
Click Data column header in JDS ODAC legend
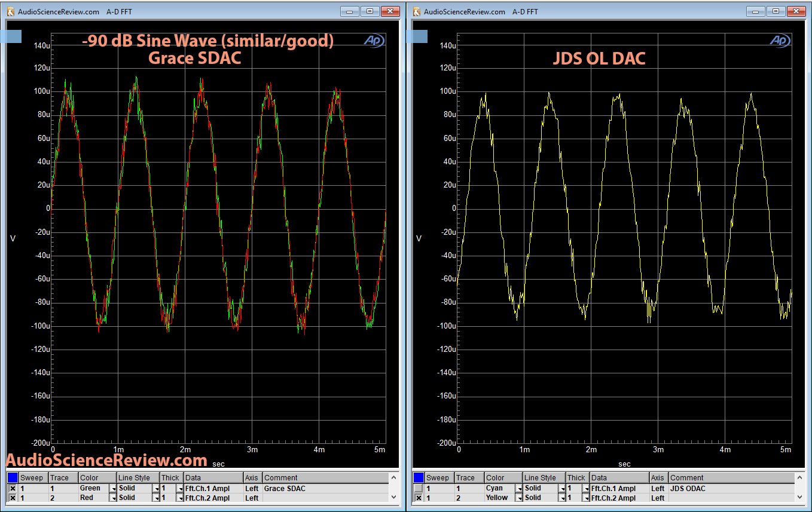(619, 477)
